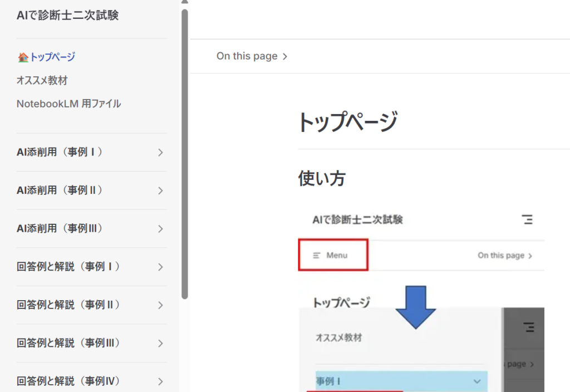Open the On this page dropdown
The image size is (570, 392).
tap(252, 56)
